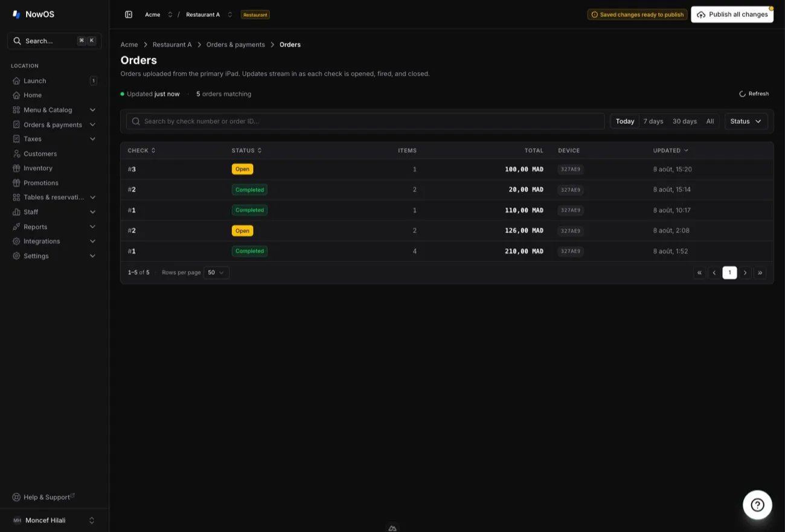This screenshot has height=532, width=785.
Task: Go to the previous page of results
Action: tap(714, 273)
